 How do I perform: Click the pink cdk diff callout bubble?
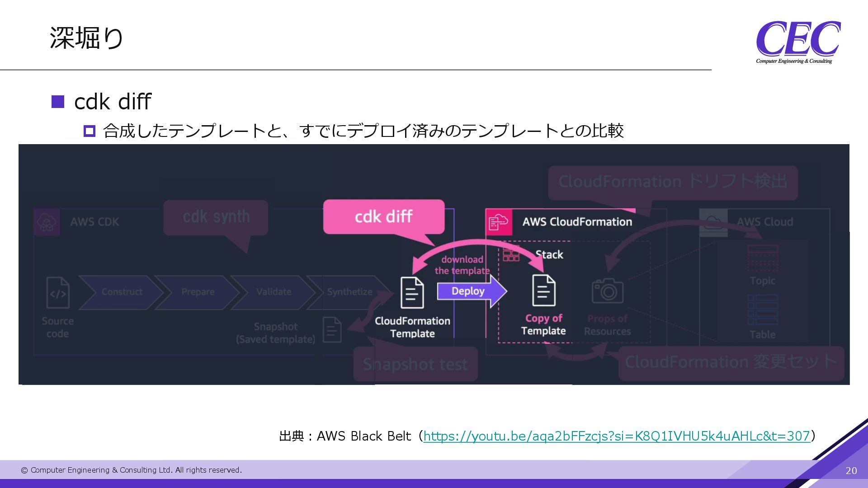(x=383, y=216)
